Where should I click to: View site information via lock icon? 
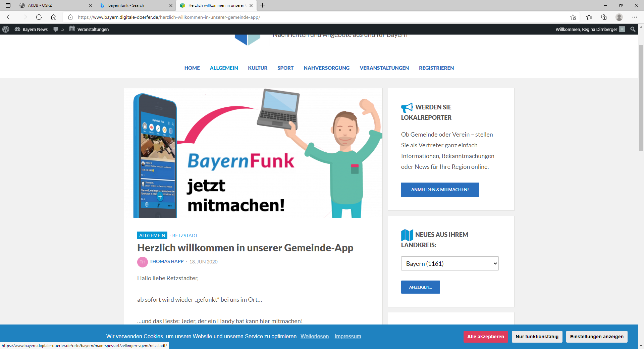point(70,17)
